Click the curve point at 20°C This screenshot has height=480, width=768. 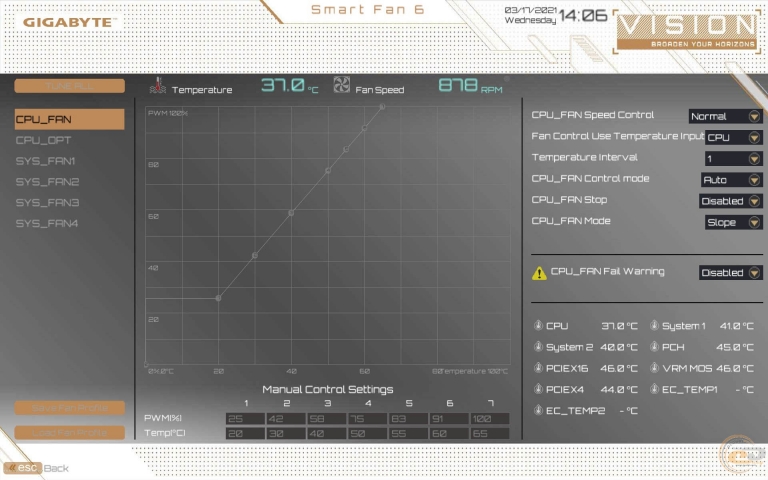[x=218, y=298]
